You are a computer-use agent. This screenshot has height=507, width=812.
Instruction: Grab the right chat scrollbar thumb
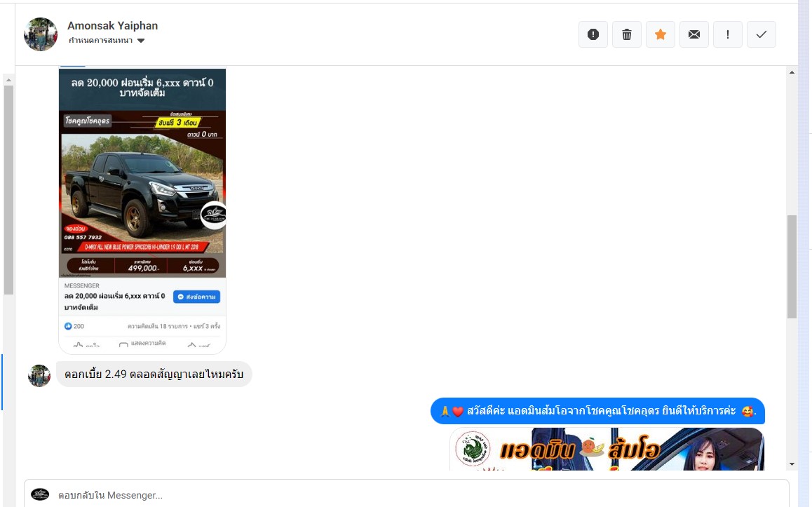(x=792, y=266)
